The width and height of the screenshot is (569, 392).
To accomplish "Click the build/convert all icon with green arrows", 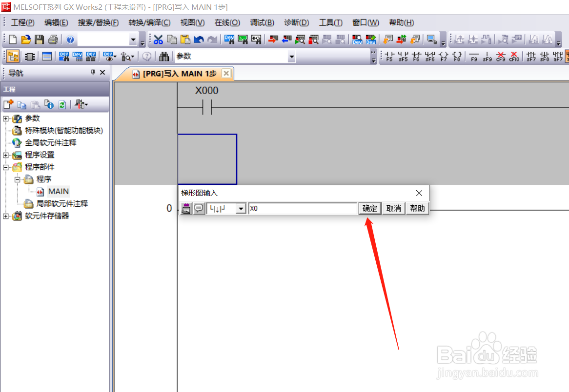I will point(401,39).
